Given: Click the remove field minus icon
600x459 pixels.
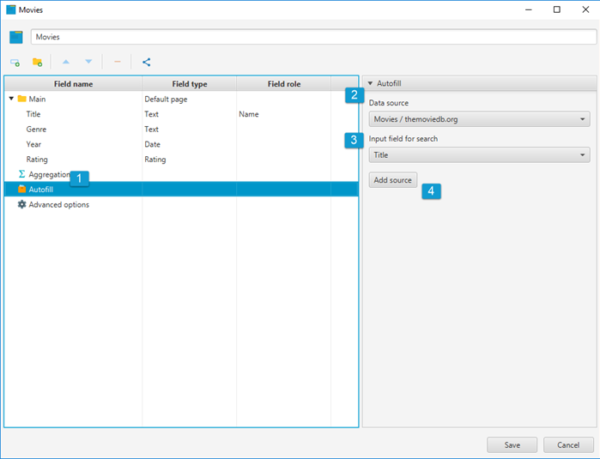Looking at the screenshot, I should tap(117, 62).
